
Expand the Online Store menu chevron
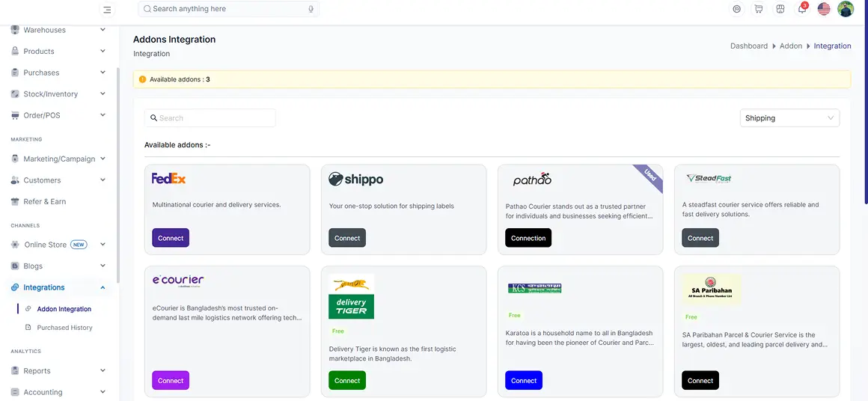[x=103, y=245]
